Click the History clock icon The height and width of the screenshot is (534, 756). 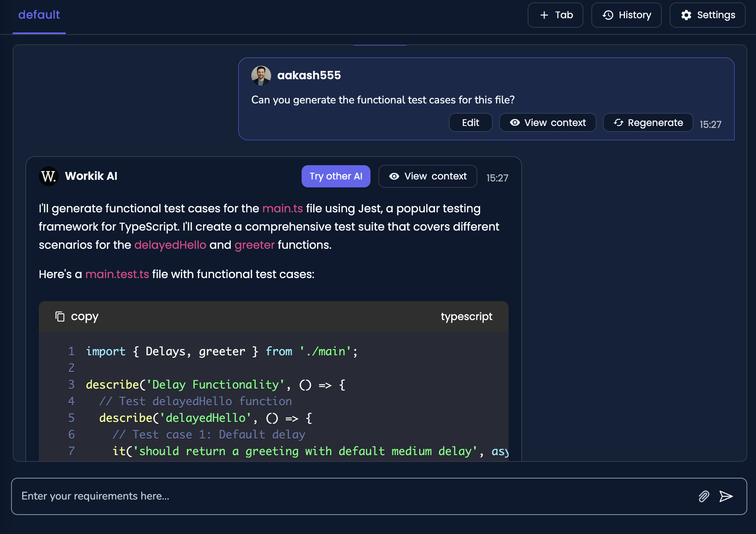click(x=608, y=15)
